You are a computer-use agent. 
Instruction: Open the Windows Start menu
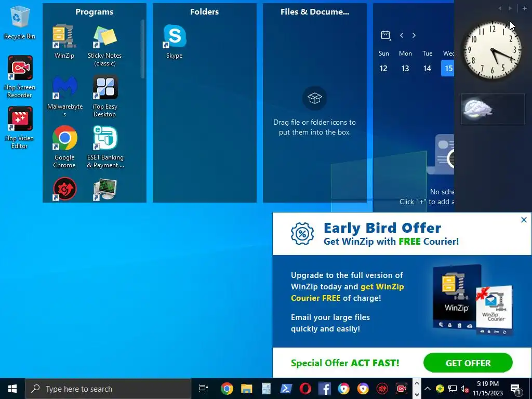point(12,389)
